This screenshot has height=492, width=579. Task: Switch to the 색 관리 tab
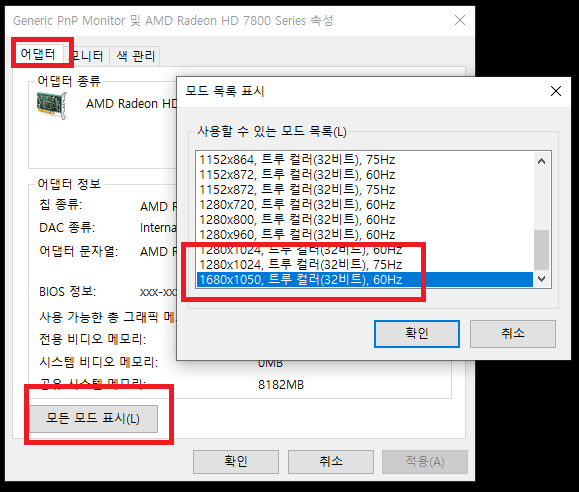tap(136, 56)
